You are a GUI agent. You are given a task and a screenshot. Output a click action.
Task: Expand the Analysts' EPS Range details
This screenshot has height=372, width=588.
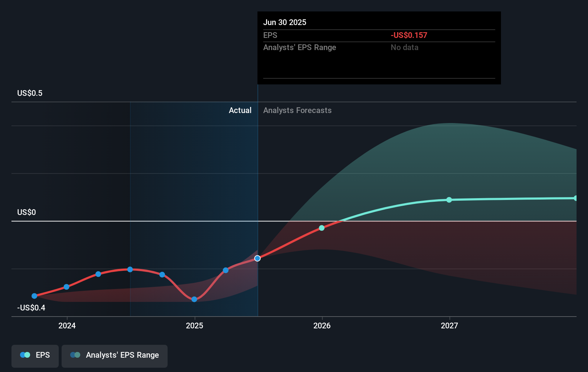pyautogui.click(x=114, y=356)
